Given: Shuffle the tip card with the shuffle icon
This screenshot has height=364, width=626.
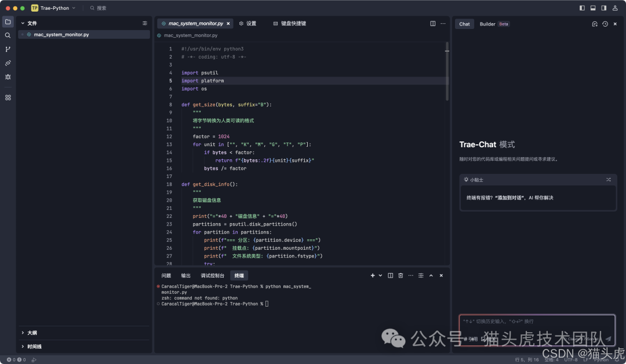Looking at the screenshot, I should point(608,180).
